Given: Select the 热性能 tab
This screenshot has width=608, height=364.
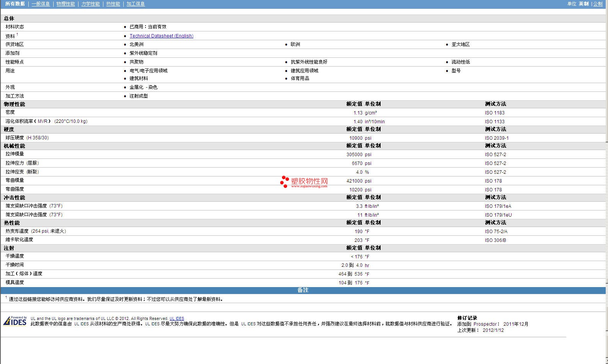Looking at the screenshot, I should [113, 4].
